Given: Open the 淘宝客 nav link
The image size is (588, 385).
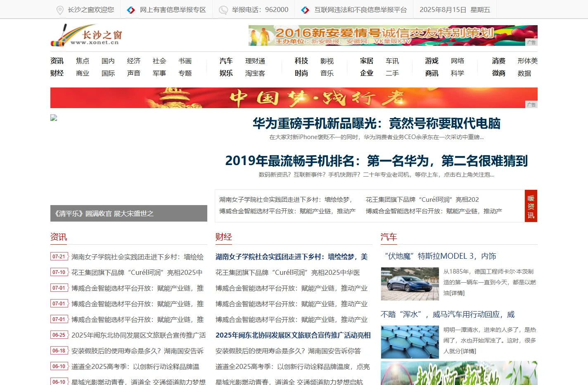Looking at the screenshot, I should tap(255, 73).
